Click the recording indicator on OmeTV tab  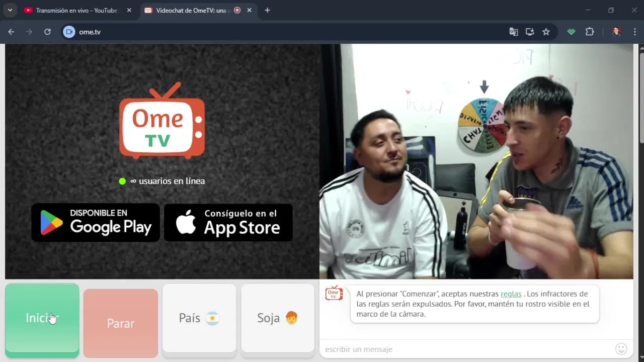click(237, 10)
